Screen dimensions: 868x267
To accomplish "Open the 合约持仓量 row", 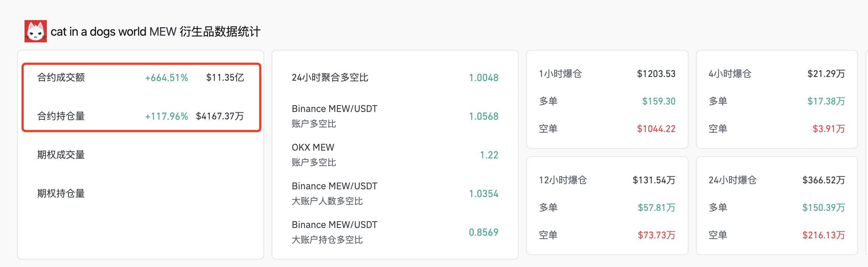I will 61,116.
